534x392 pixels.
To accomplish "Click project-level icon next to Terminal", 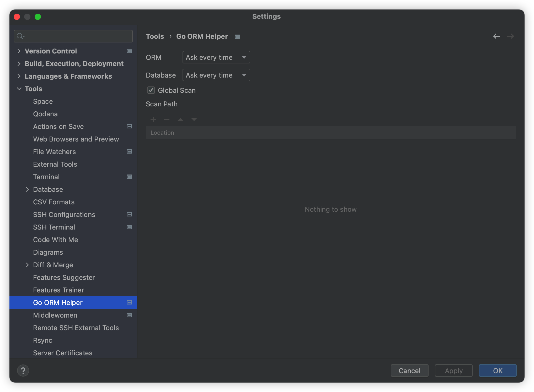I will pos(129,177).
